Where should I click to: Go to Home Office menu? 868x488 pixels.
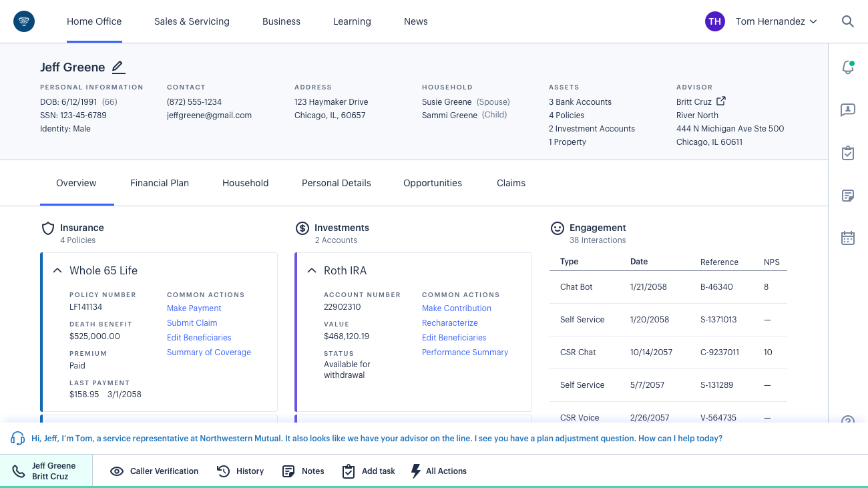click(94, 21)
